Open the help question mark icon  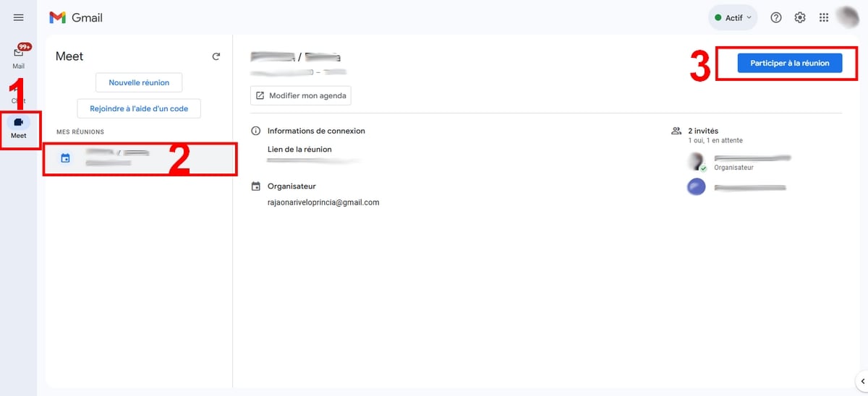tap(776, 17)
